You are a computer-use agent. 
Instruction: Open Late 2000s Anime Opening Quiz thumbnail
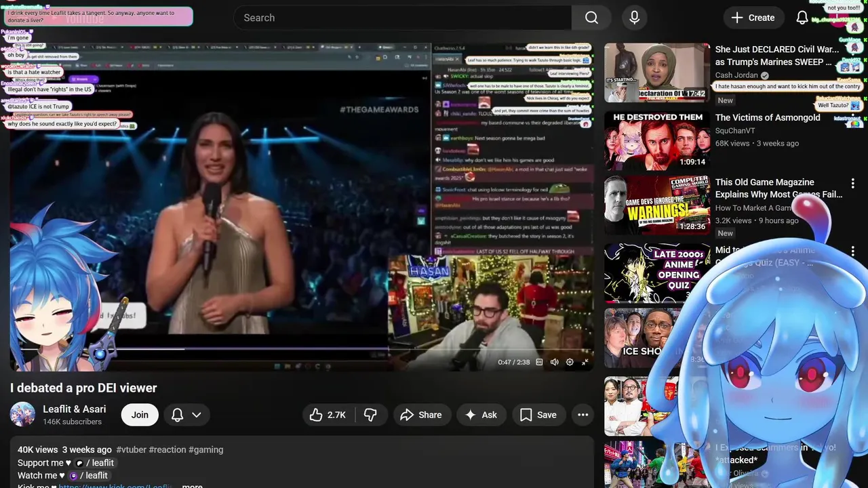[656, 273]
